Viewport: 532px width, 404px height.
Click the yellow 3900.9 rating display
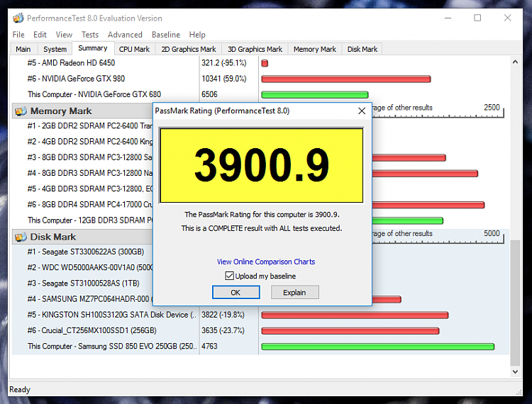click(x=262, y=165)
